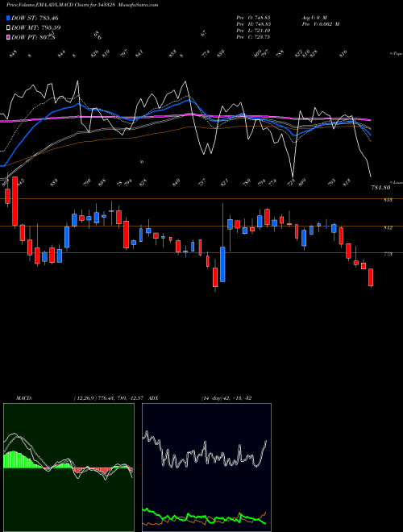The height and width of the screenshot is (532, 403).
Task: Select the chart title text for 543328
Action: pos(82,5)
